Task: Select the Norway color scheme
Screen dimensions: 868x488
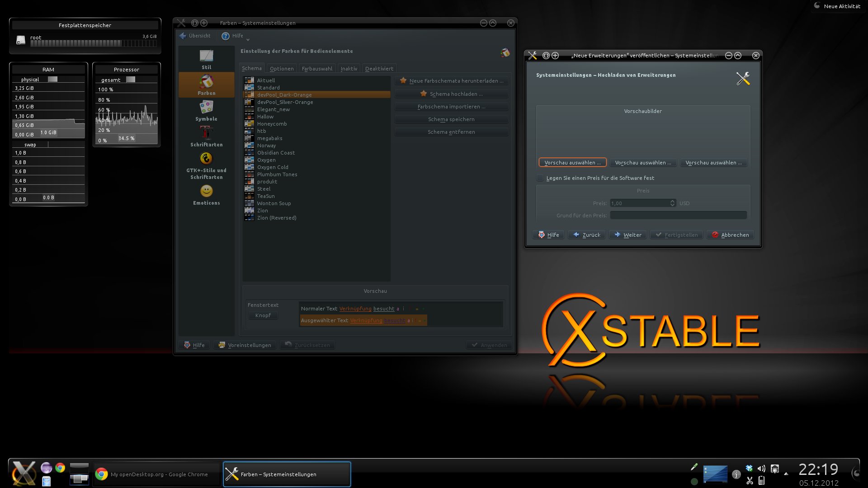Action: pos(316,145)
